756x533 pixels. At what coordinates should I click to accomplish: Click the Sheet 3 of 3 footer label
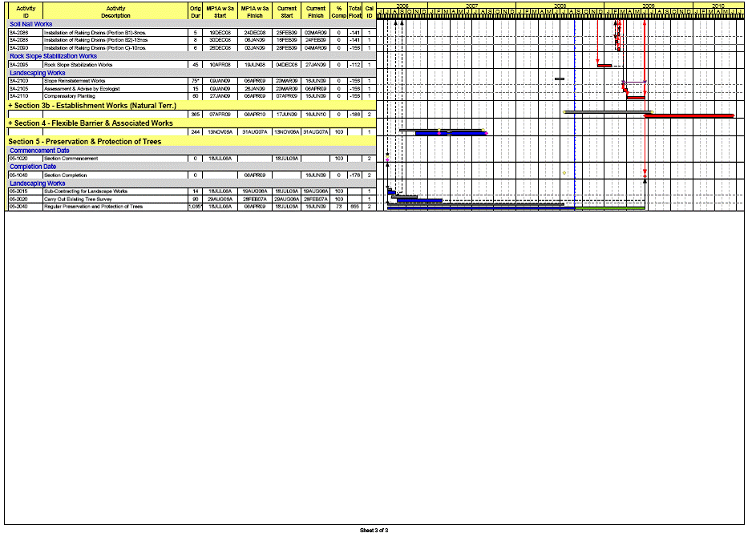click(374, 529)
